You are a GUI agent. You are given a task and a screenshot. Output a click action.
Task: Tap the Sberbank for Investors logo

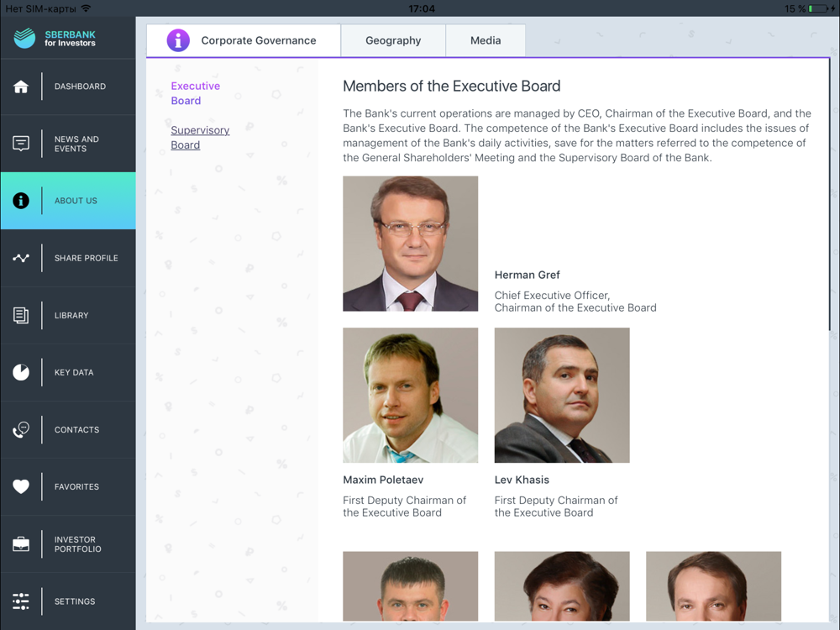click(x=54, y=38)
